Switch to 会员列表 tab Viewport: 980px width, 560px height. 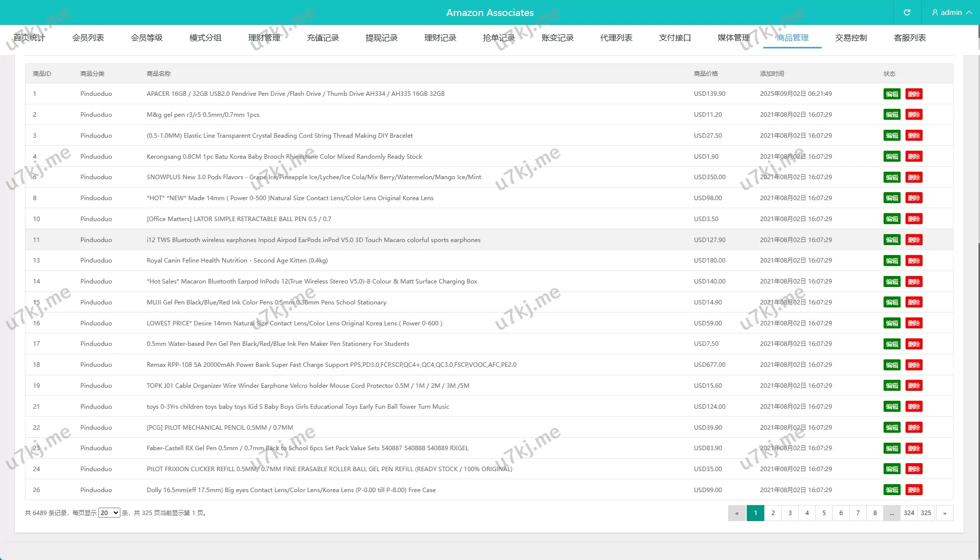[88, 38]
